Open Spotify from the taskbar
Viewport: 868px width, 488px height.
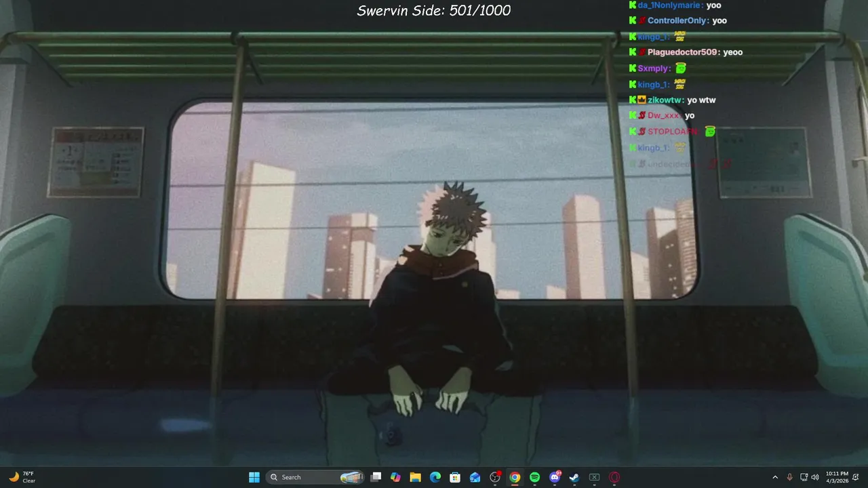[534, 477]
